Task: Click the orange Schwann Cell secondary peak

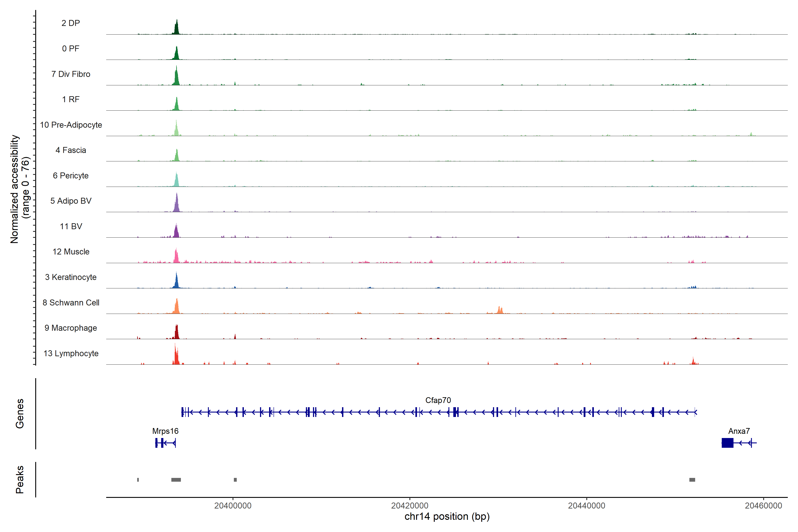Action: 499,311
